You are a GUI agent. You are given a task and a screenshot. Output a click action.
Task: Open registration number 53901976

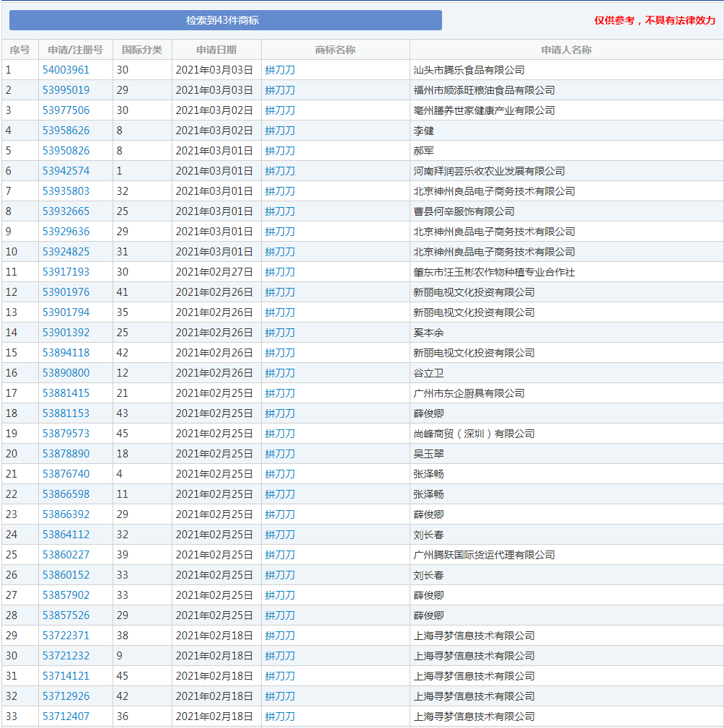coord(66,292)
